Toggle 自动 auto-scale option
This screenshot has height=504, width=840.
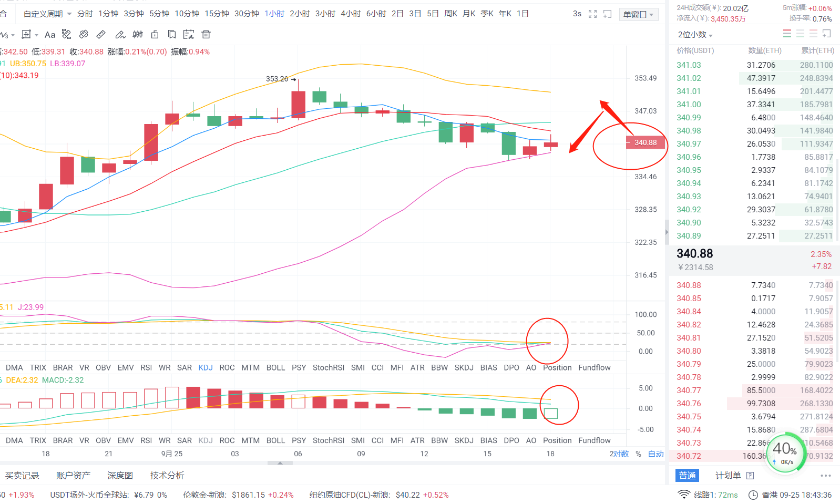[x=656, y=454]
